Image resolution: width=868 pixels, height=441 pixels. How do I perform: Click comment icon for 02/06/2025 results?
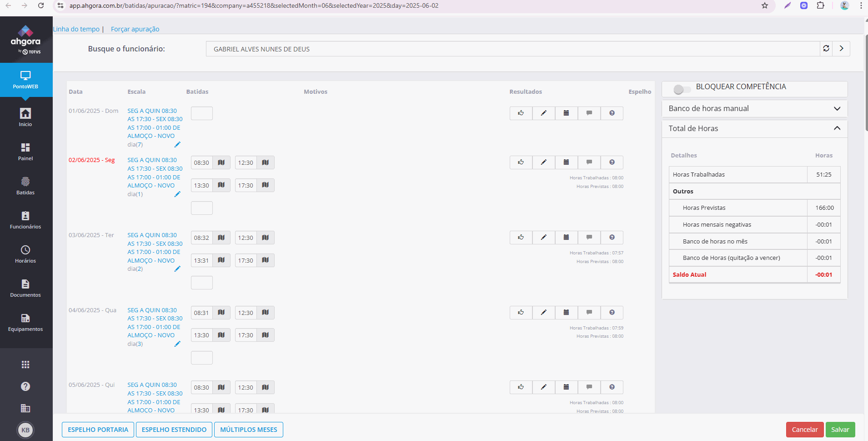(x=589, y=162)
